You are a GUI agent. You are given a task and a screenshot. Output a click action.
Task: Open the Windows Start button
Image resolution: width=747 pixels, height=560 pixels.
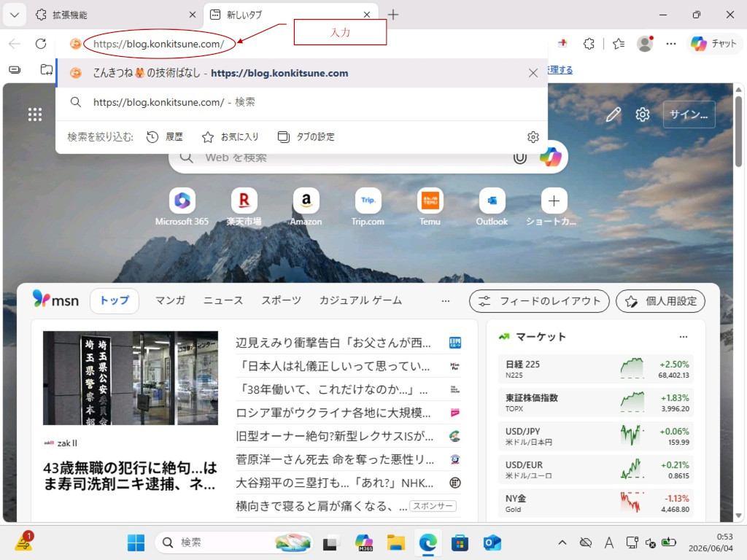click(136, 542)
